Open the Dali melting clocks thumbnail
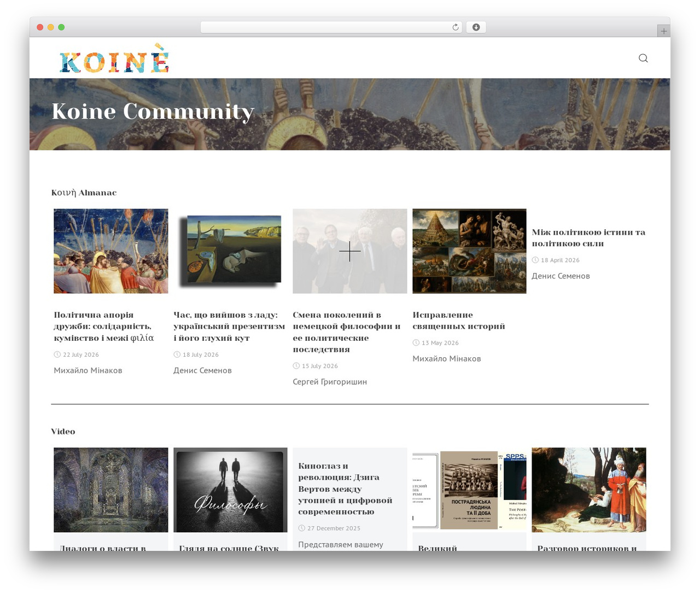This screenshot has height=593, width=700. click(230, 251)
